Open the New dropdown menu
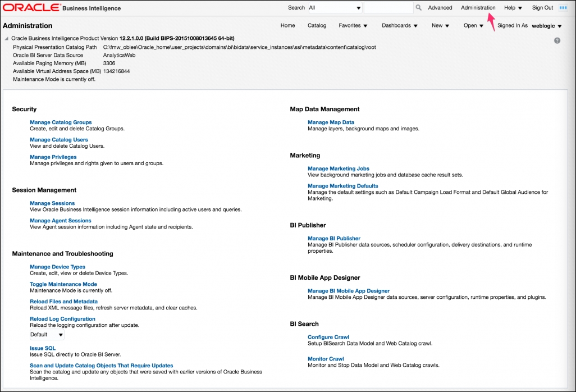Image resolution: width=576 pixels, height=392 pixels. (x=441, y=25)
